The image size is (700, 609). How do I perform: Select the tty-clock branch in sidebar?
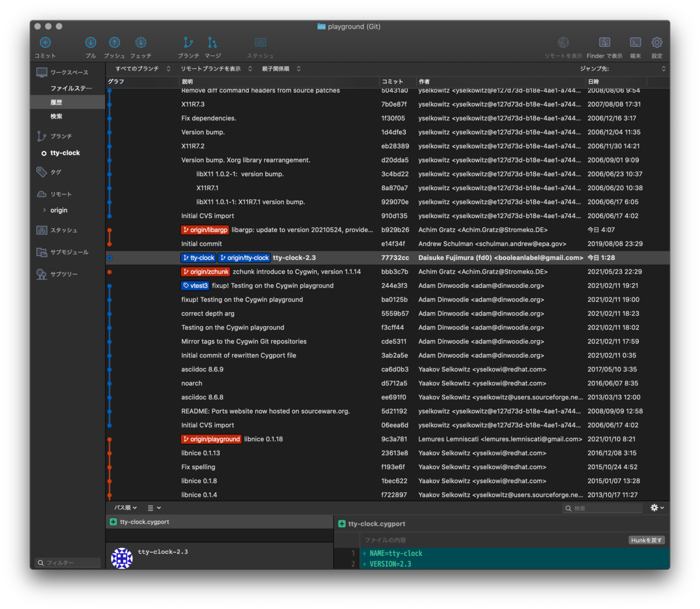coord(65,153)
